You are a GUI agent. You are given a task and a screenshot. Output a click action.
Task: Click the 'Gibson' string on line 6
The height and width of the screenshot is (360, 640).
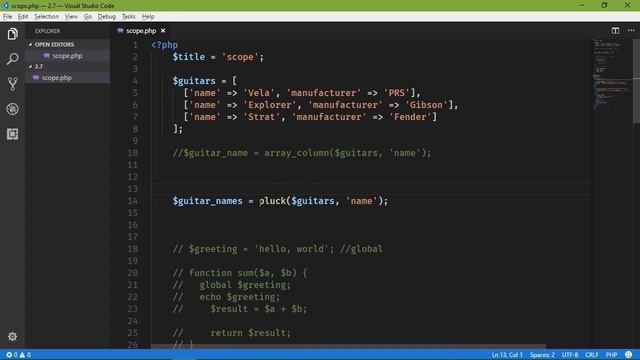click(x=426, y=105)
